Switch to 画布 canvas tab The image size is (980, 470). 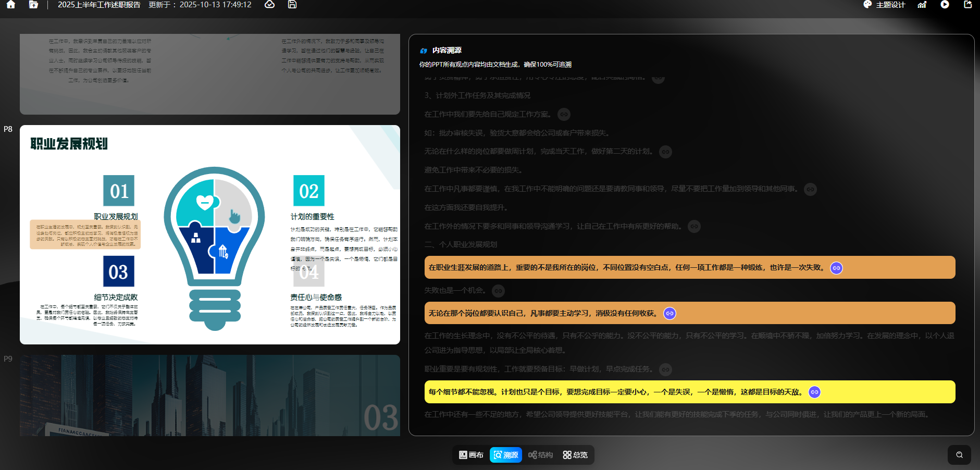coord(471,455)
